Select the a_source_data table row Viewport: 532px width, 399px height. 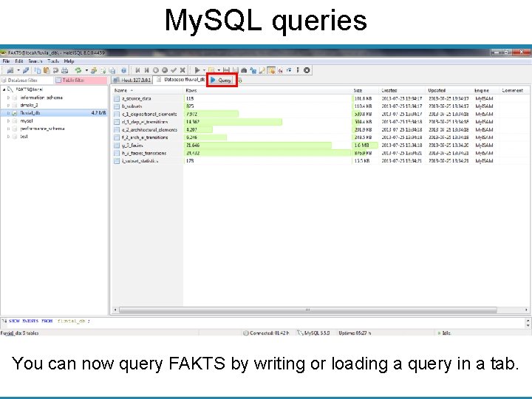[320, 98]
